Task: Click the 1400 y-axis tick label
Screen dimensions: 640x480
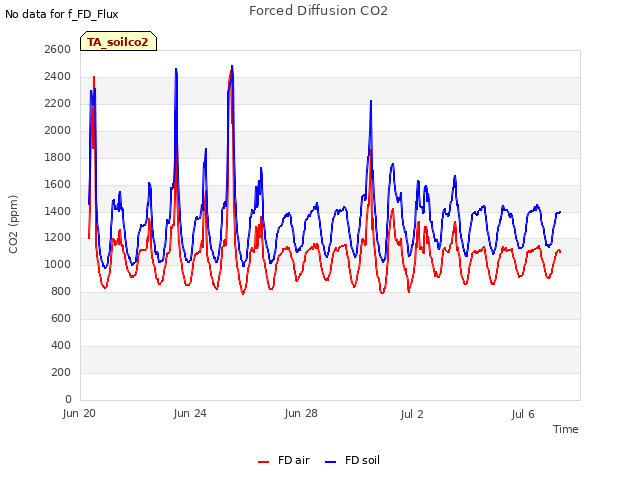Action: click(58, 211)
